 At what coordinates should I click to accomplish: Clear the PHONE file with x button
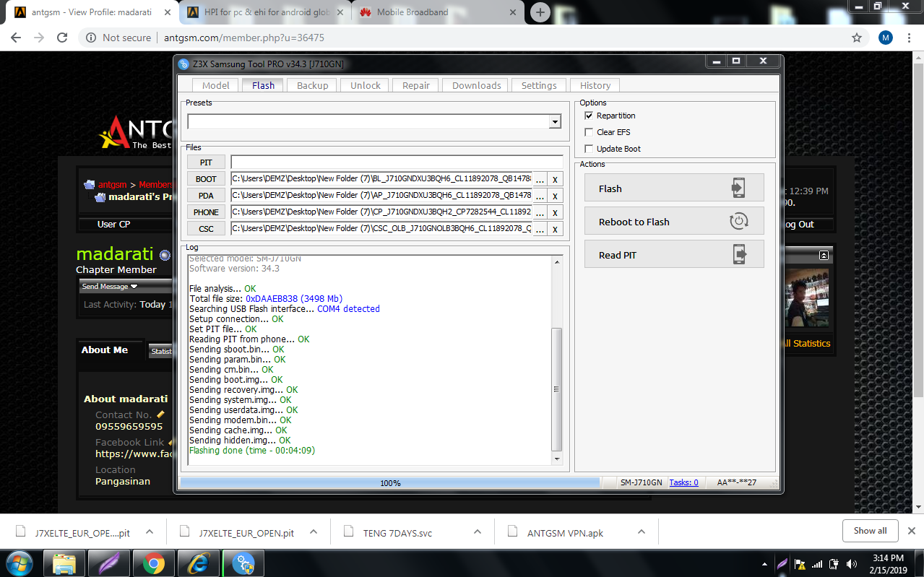(555, 212)
